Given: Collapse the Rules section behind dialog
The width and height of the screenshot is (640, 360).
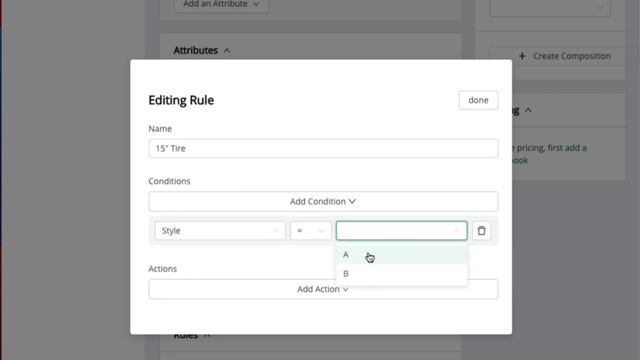Looking at the screenshot, I should 207,335.
